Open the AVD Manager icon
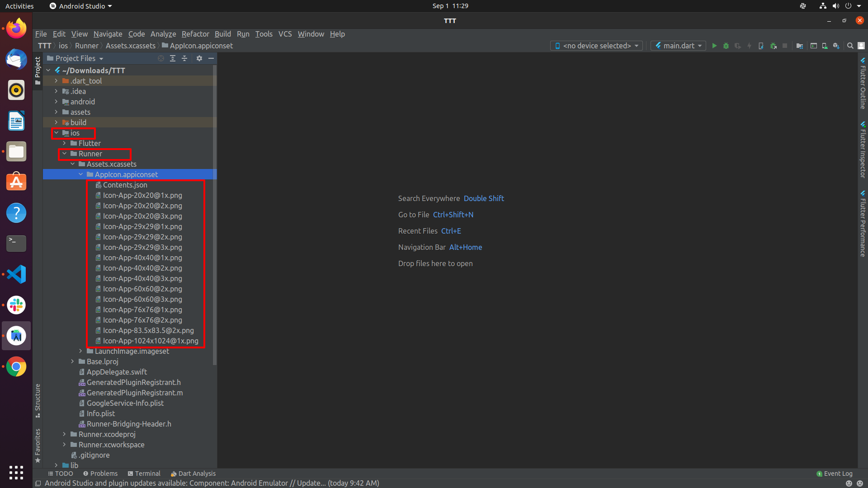The height and width of the screenshot is (488, 868). (825, 46)
